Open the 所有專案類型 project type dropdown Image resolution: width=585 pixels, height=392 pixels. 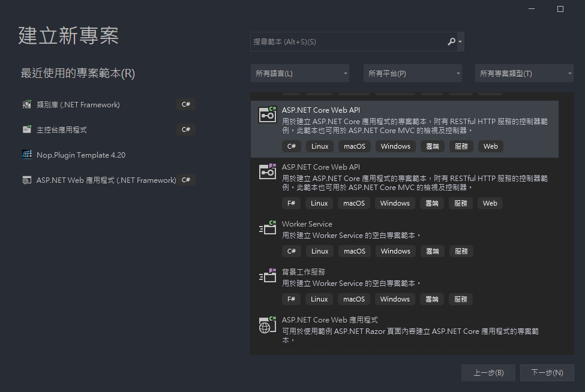click(x=524, y=73)
